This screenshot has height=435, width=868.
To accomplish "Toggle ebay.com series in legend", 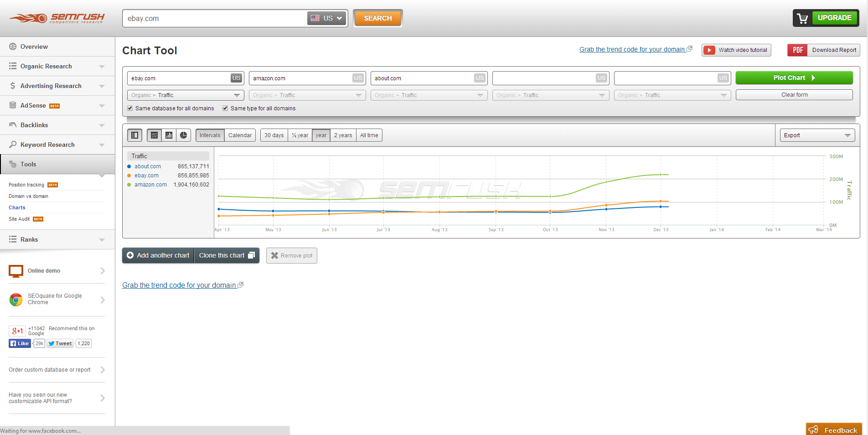I will (146, 176).
